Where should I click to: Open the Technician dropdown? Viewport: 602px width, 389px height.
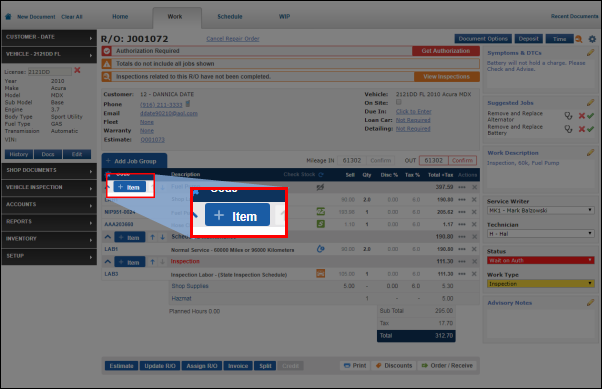(541, 233)
